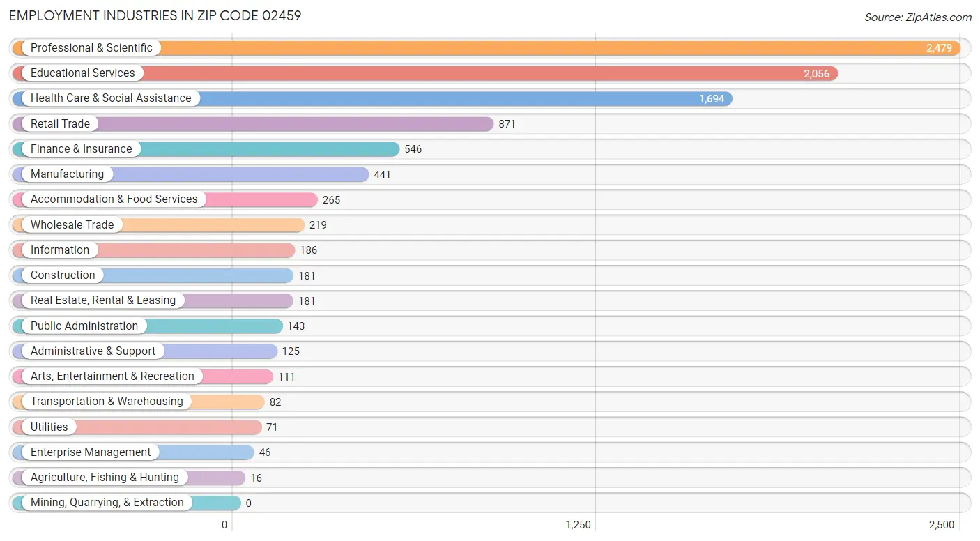Click the Information bar label
This screenshot has width=980, height=541.
[x=60, y=250]
